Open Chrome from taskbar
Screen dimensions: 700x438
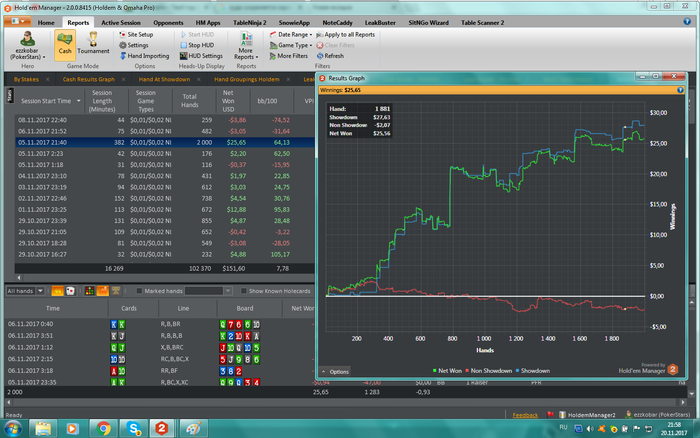coord(103,429)
